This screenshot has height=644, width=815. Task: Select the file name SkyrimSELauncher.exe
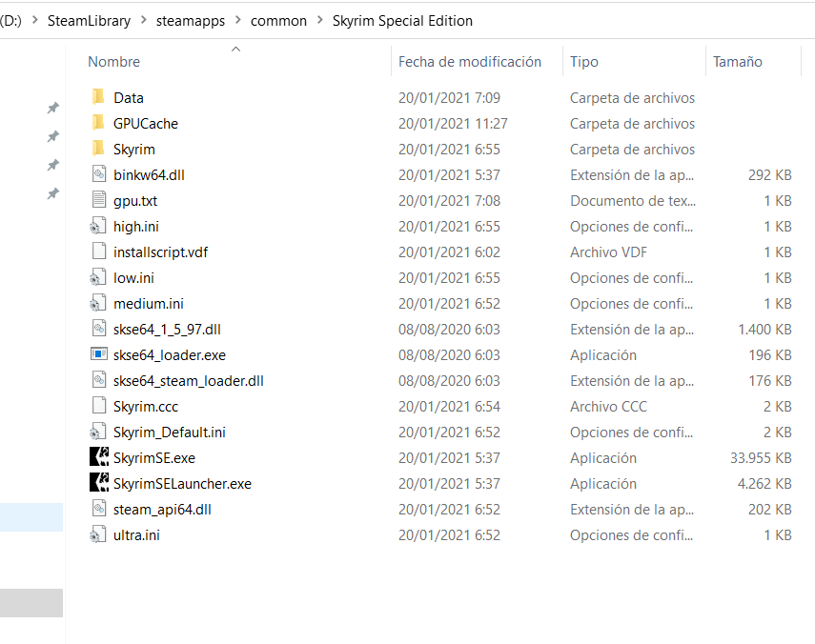click(182, 484)
